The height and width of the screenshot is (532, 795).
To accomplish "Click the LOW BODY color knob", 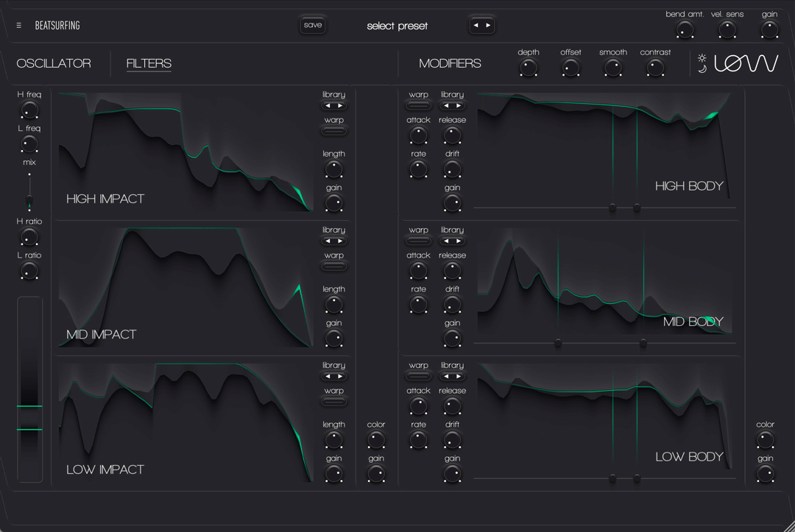I will coord(765,440).
